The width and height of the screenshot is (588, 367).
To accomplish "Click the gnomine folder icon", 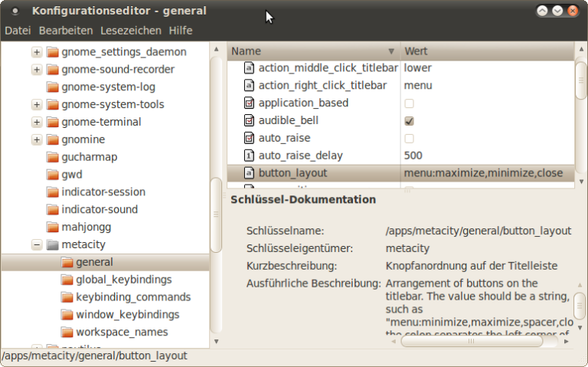I will [x=53, y=139].
